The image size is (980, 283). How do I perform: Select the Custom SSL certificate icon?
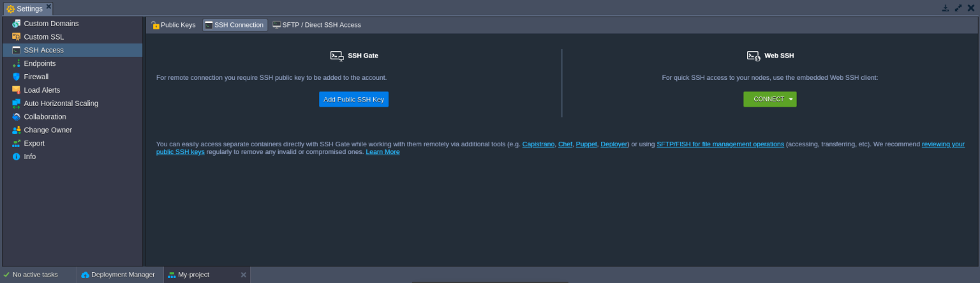click(x=16, y=37)
